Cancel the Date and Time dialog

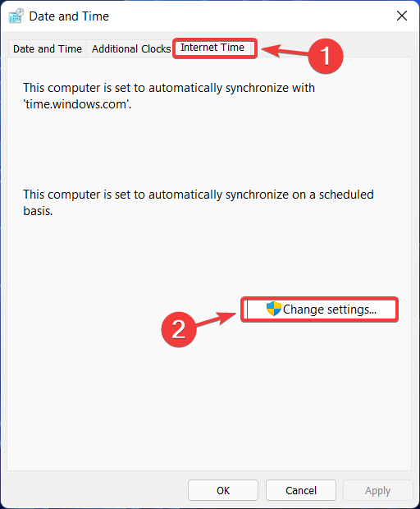tap(301, 490)
